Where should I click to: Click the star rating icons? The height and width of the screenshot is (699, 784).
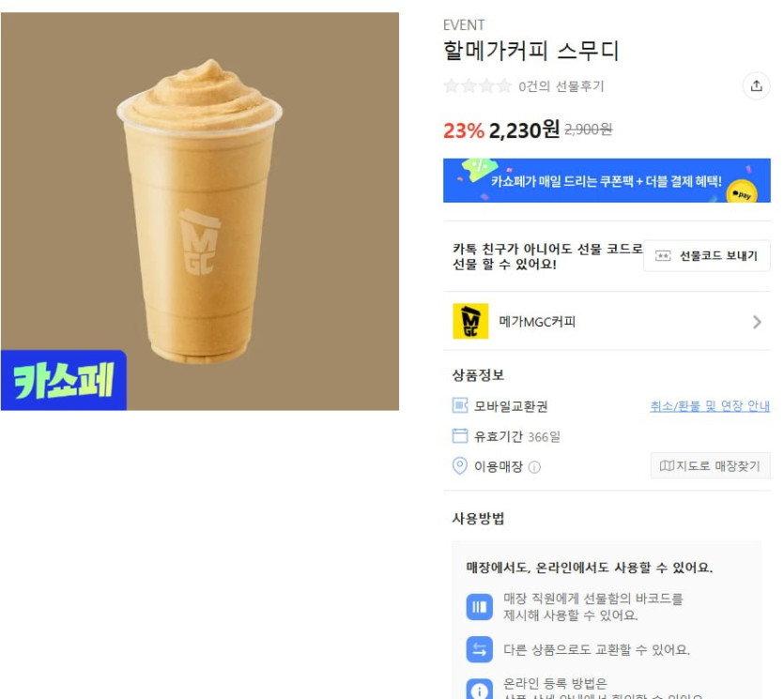[x=478, y=86]
